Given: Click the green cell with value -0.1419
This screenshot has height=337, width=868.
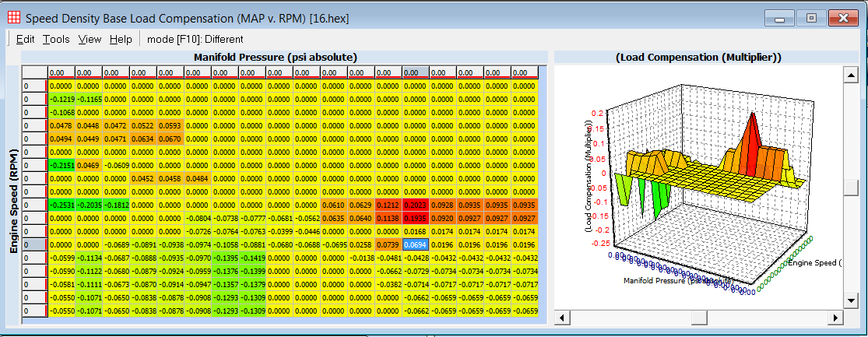Looking at the screenshot, I should pos(252,258).
